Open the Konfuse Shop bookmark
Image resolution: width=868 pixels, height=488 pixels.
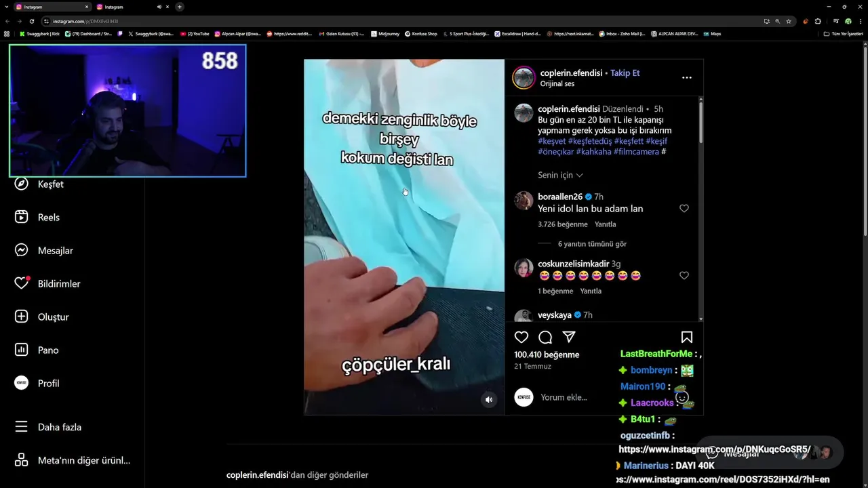click(x=421, y=33)
